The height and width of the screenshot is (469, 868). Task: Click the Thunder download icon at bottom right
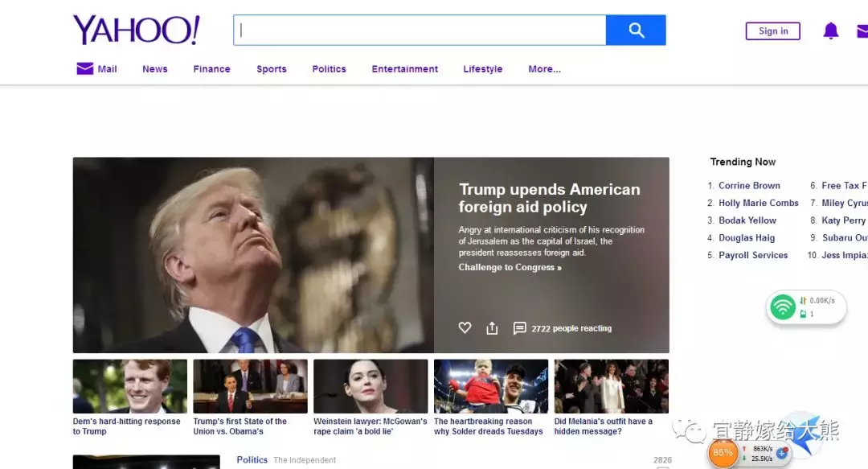[722, 453]
